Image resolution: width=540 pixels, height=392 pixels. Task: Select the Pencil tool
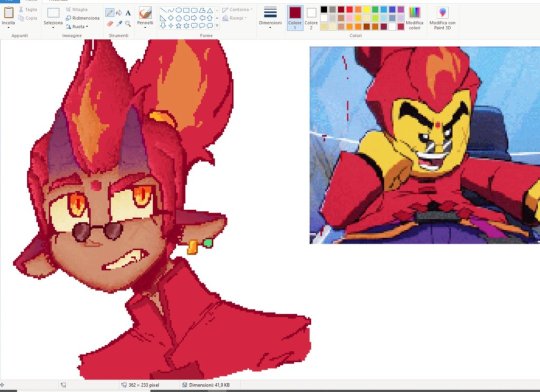pos(110,13)
